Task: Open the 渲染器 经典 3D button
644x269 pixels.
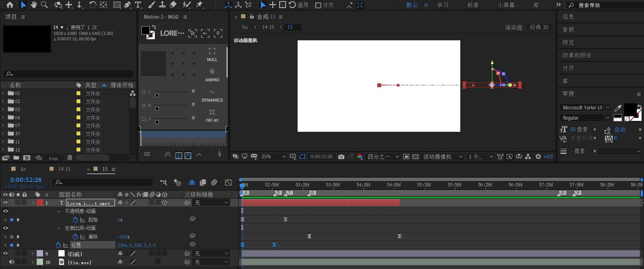Action: (x=539, y=27)
